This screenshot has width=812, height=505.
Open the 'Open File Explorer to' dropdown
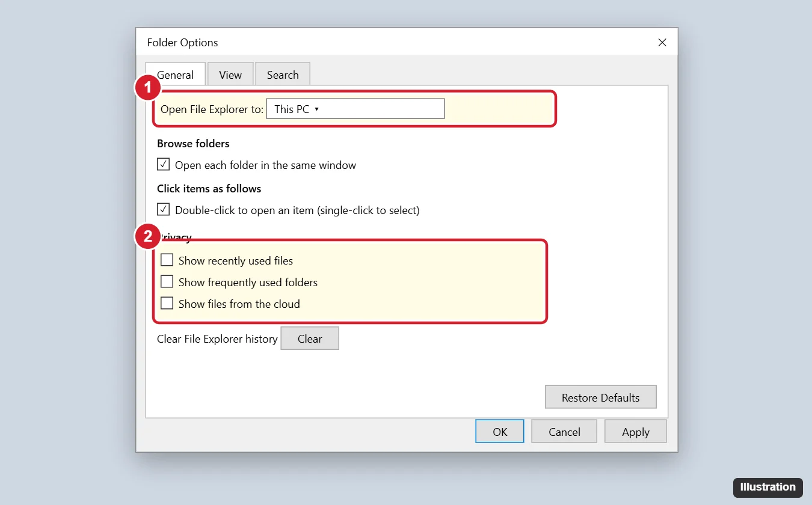coord(355,109)
